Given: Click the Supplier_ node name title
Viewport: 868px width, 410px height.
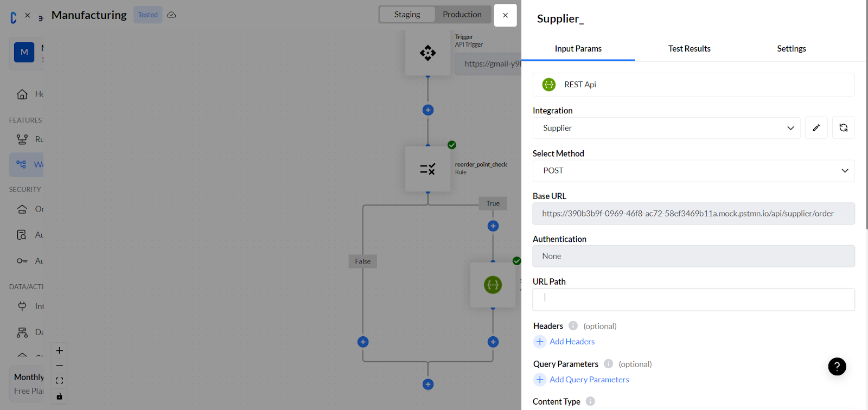Looking at the screenshot, I should 560,19.
